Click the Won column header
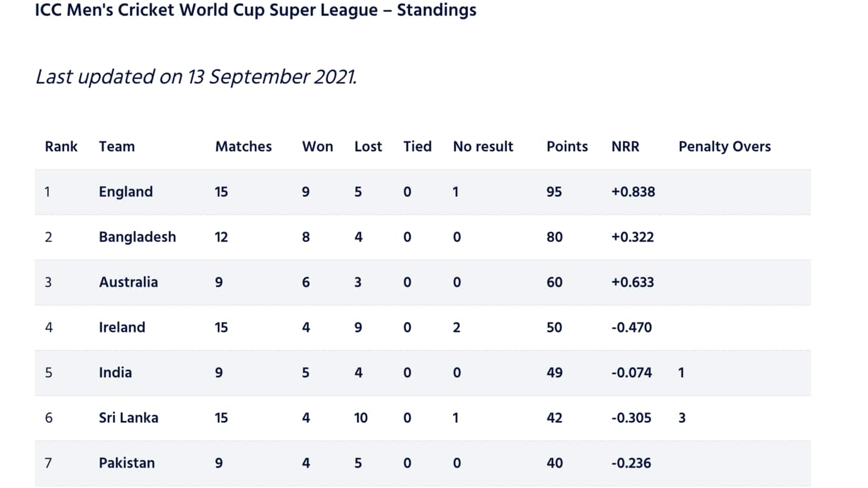Image resolution: width=868 pixels, height=488 pixels. (318, 146)
